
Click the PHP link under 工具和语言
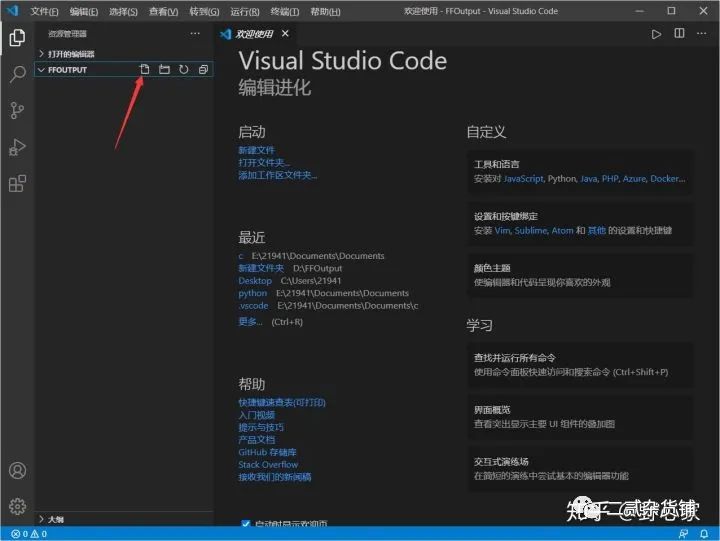(610, 179)
